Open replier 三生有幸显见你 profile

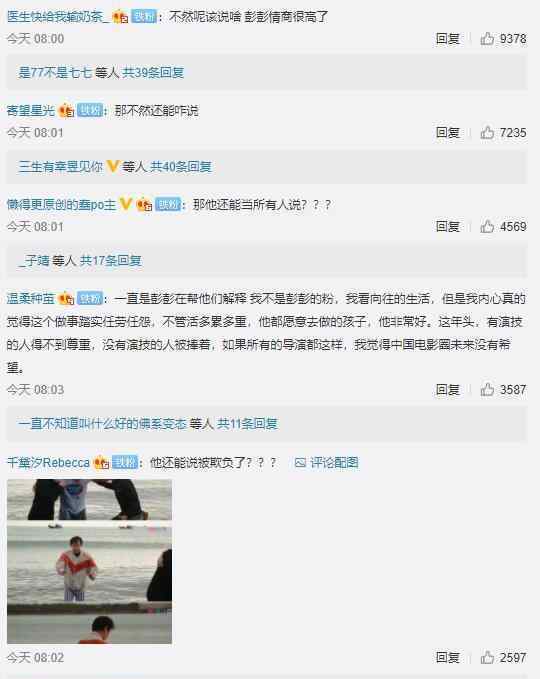(61, 166)
